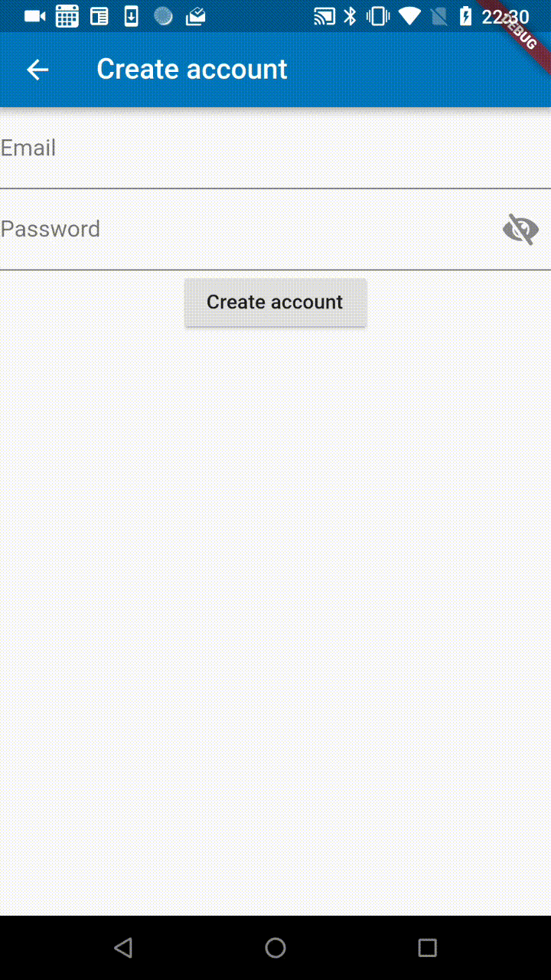Tap the calendar notification icon

pos(67,16)
